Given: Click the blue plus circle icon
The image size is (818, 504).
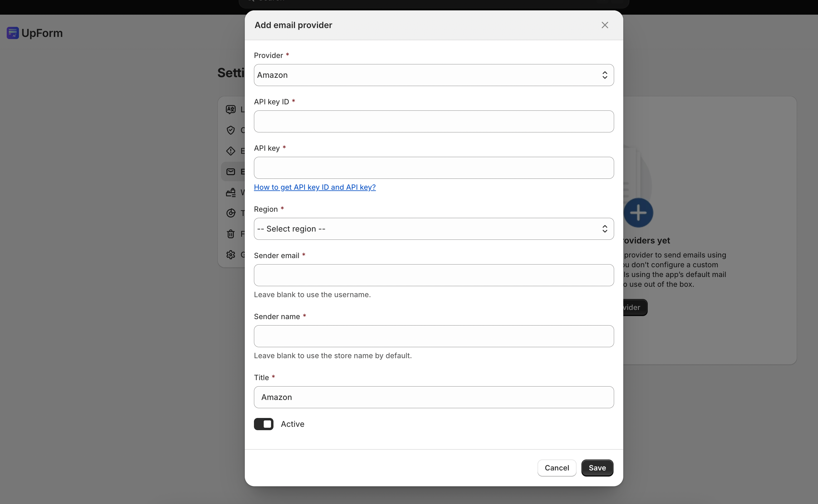Looking at the screenshot, I should [x=638, y=213].
